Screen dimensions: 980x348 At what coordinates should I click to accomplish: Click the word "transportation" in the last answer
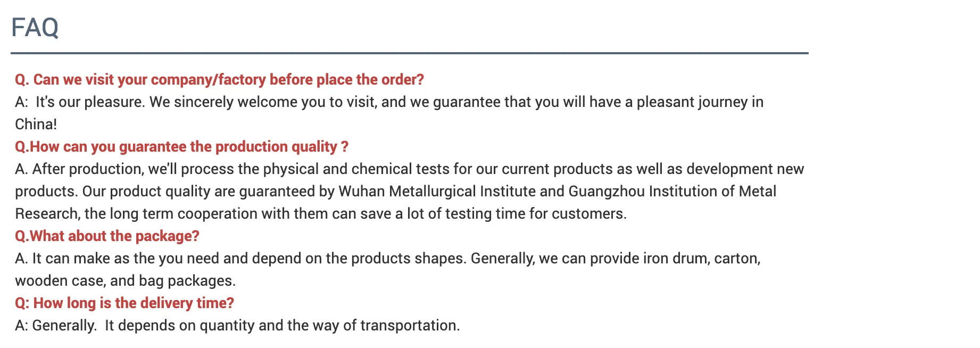[x=408, y=326]
